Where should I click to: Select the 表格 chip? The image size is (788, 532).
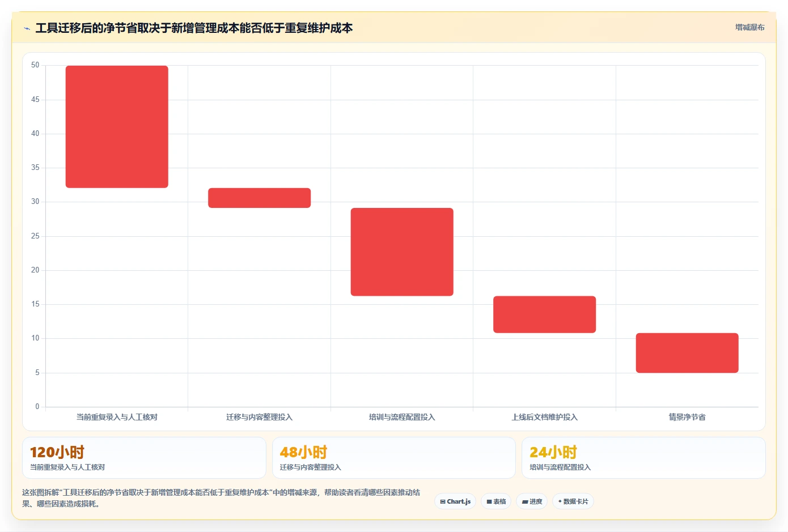coord(496,501)
